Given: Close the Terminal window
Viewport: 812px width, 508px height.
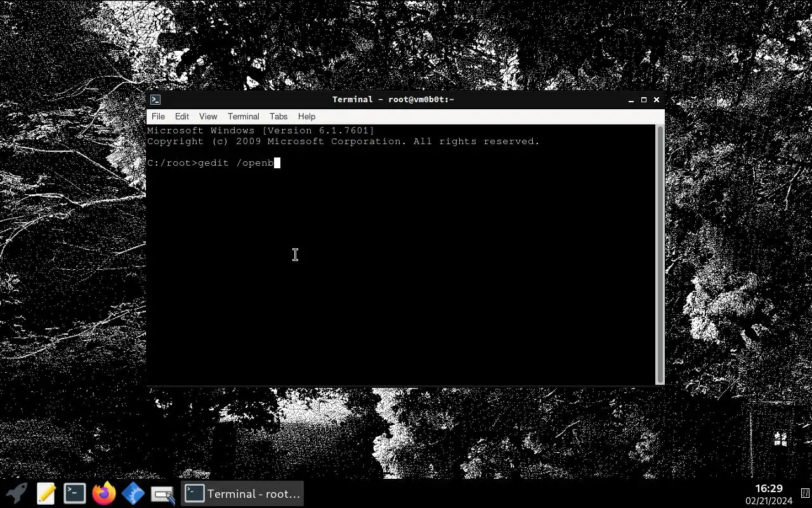Looking at the screenshot, I should point(657,100).
